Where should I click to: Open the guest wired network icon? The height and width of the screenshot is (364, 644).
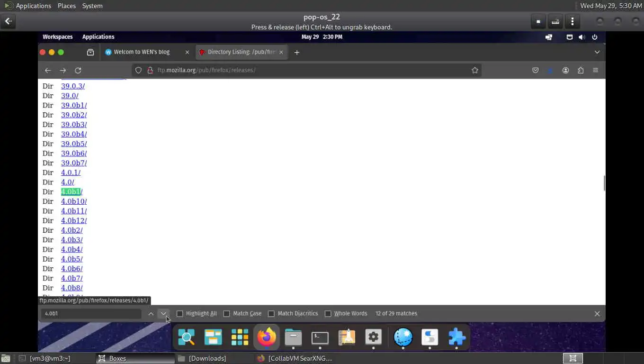coord(570,37)
